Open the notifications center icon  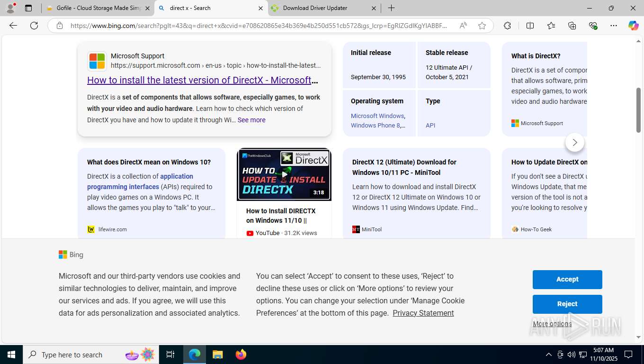629,355
